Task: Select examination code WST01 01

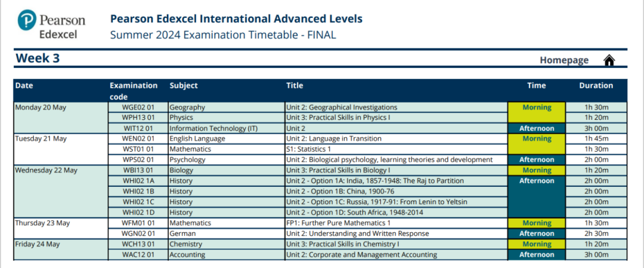Action: [x=138, y=149]
